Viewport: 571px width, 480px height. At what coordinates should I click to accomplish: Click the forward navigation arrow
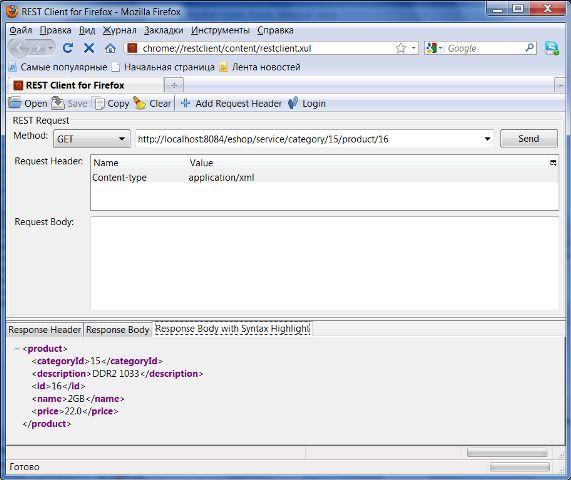click(38, 48)
